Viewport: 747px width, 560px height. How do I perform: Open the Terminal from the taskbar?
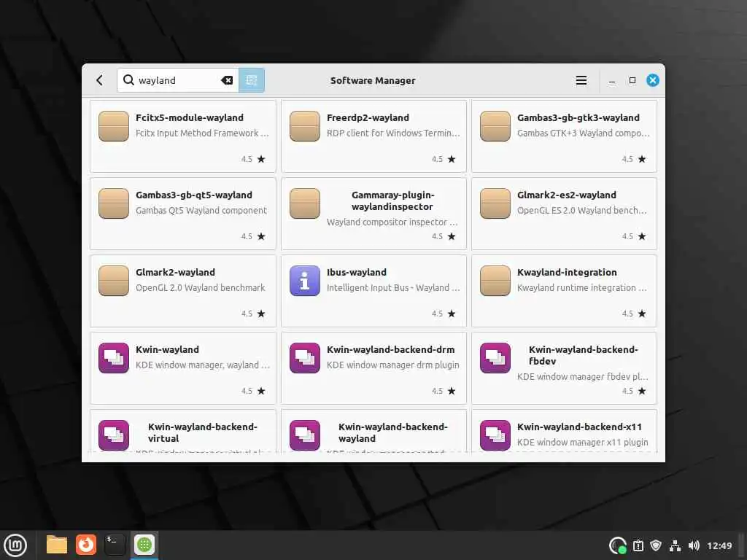(115, 545)
